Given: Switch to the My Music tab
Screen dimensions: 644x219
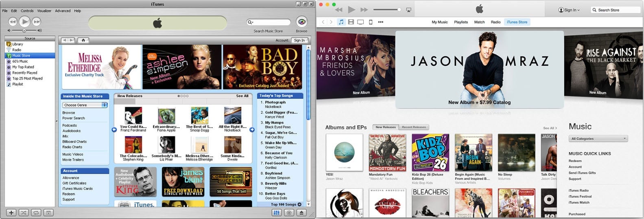Looking at the screenshot, I should (440, 22).
